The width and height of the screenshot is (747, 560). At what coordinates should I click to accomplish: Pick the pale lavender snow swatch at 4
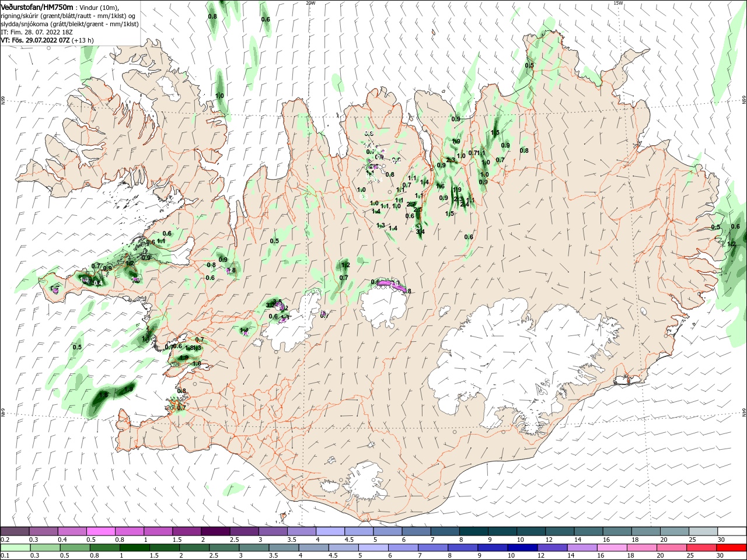pyautogui.click(x=330, y=531)
